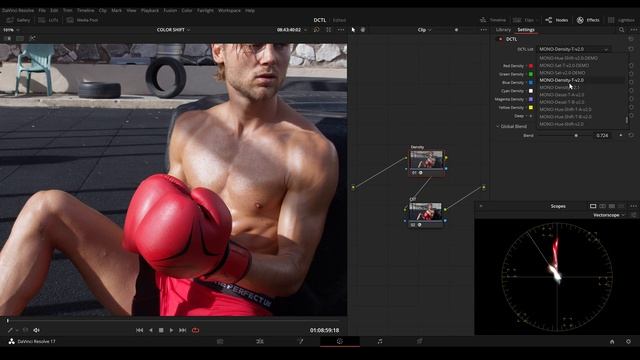This screenshot has width=640, height=360.
Task: Toggle loop playback
Action: click(196, 330)
